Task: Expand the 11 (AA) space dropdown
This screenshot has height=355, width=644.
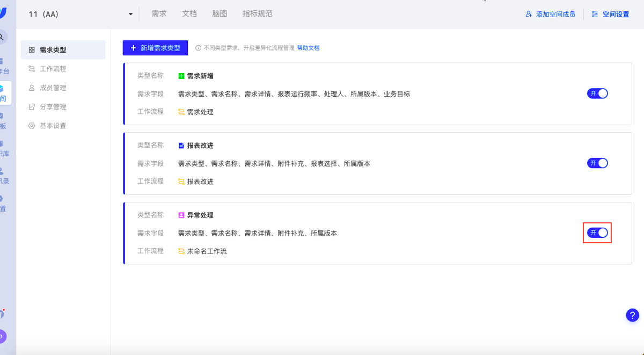Action: [130, 15]
